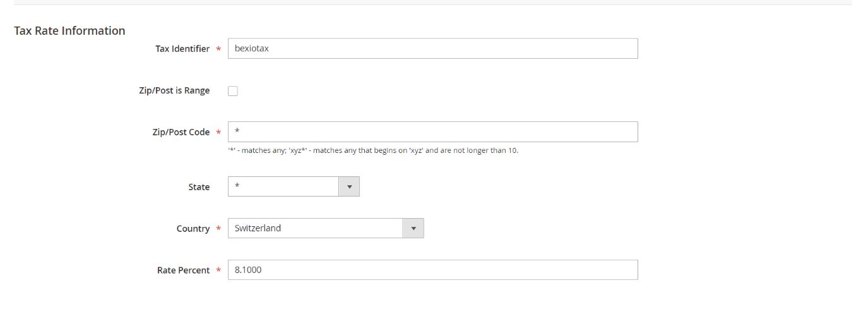Click the red asterisk beside Zip/Post Code
The image size is (868, 316).
218,133
